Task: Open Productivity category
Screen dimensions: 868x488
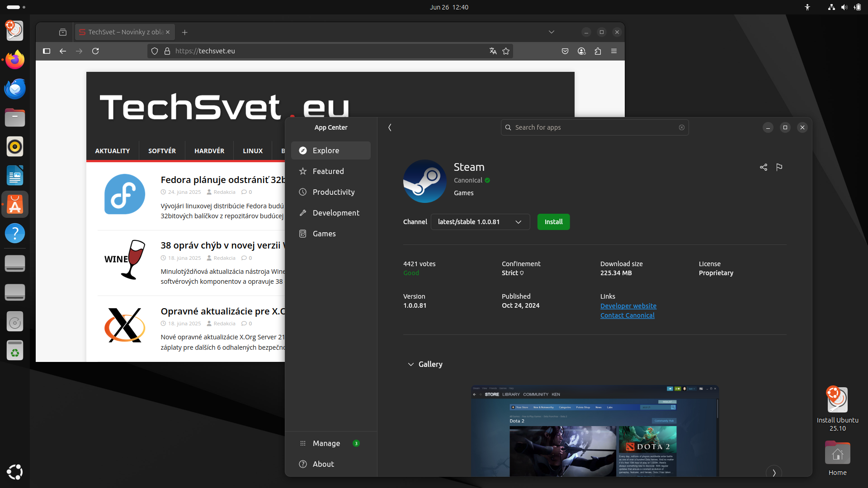Action: [x=331, y=192]
